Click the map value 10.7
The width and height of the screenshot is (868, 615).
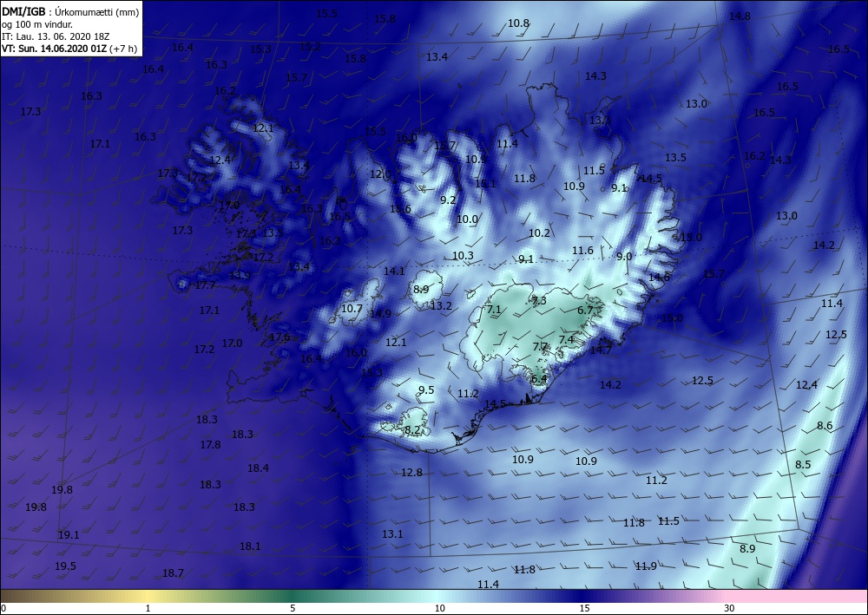coord(352,309)
